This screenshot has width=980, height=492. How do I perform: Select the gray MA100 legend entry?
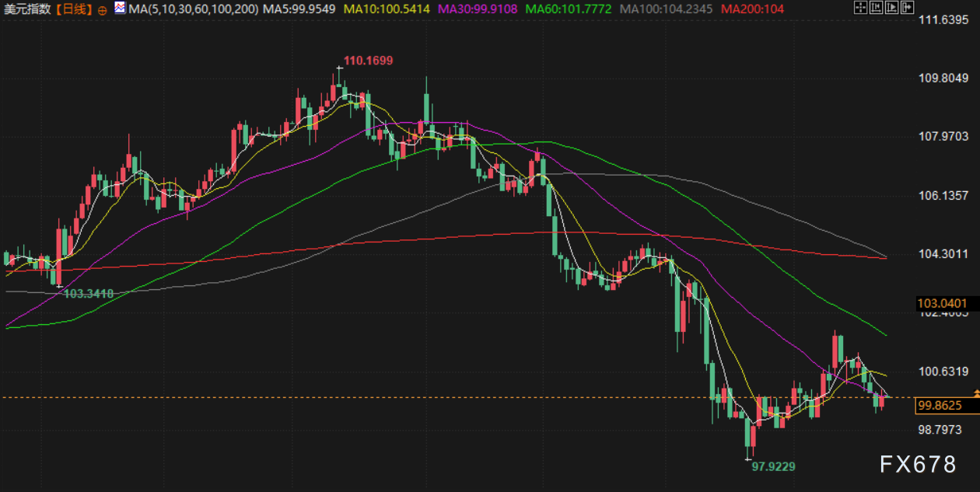pyautogui.click(x=667, y=9)
